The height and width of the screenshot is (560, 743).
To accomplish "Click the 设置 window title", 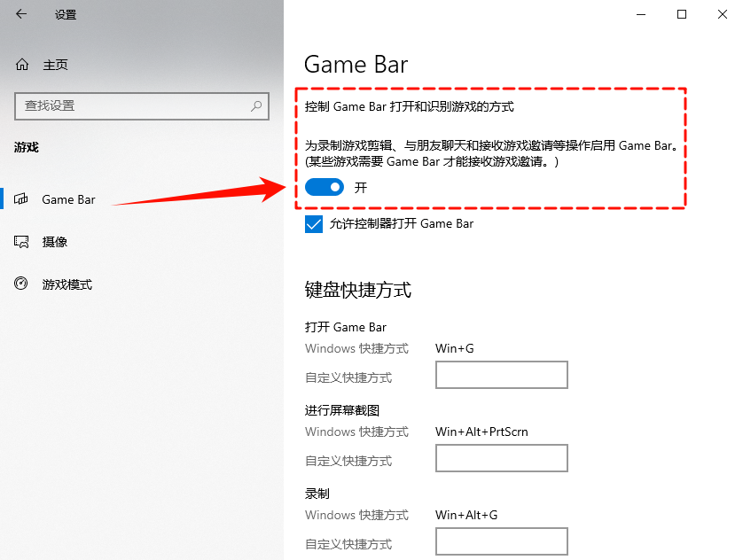I will (66, 15).
